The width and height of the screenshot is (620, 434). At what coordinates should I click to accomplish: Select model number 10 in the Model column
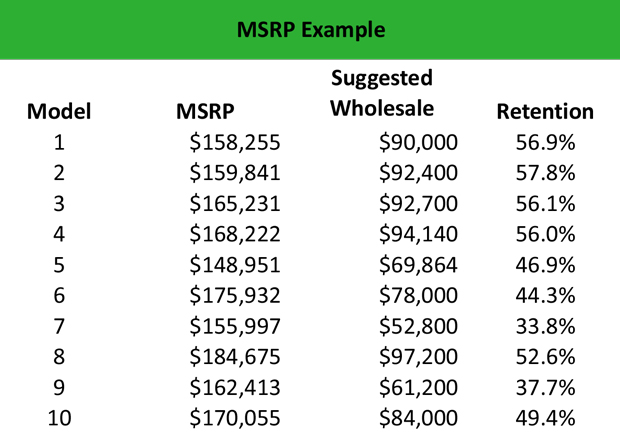click(59, 415)
